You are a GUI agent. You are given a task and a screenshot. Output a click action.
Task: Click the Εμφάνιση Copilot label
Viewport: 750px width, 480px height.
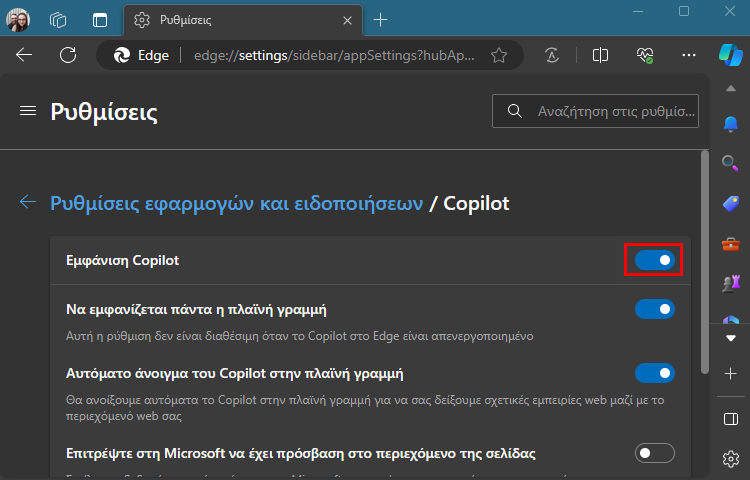pos(122,261)
